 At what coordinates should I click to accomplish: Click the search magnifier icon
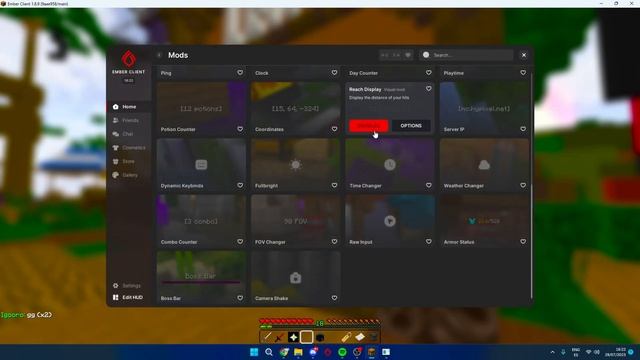[426, 55]
